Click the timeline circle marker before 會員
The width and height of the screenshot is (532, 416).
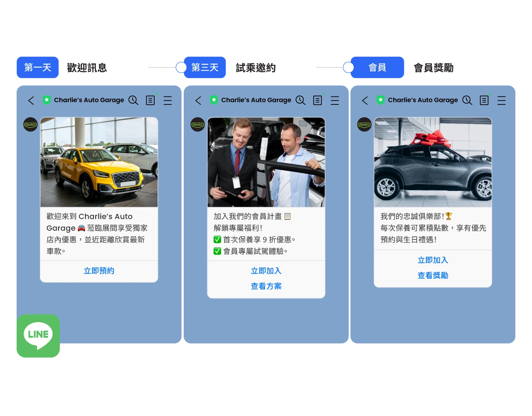coord(348,67)
